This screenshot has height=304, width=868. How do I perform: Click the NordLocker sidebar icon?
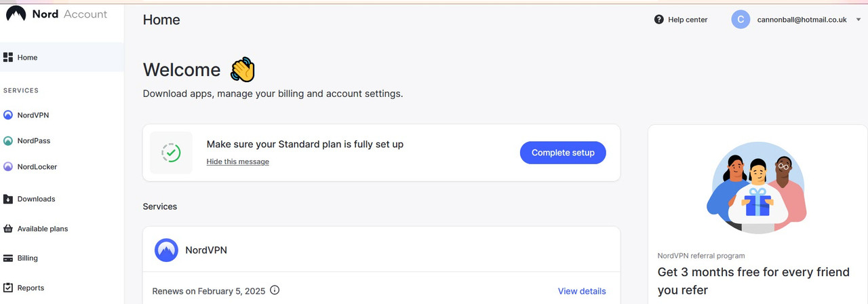(8, 167)
